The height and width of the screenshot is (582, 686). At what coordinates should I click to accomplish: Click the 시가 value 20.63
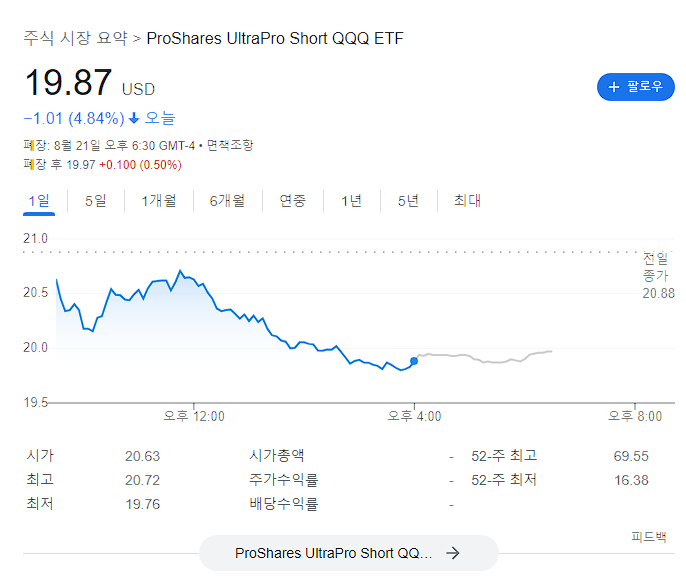click(143, 456)
